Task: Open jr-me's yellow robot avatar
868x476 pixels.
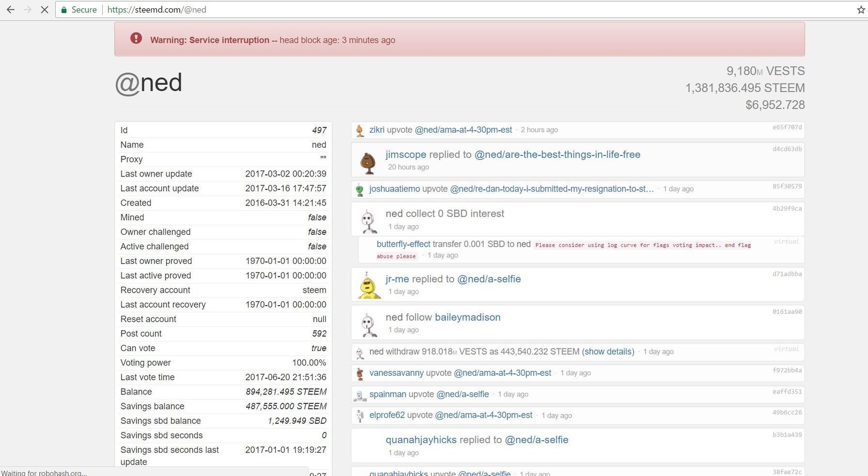Action: pyautogui.click(x=368, y=285)
